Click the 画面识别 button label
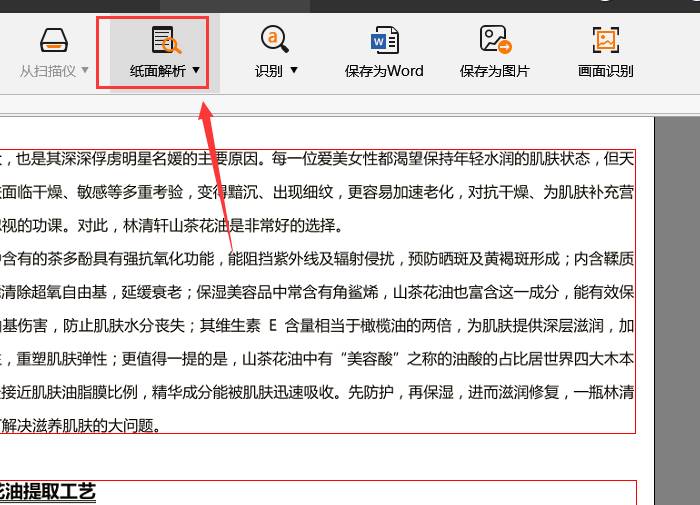The image size is (700, 505). [606, 71]
